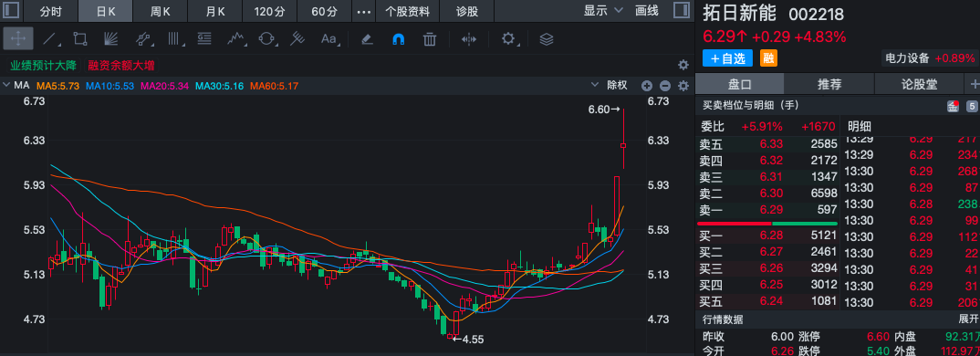Open 电力设备 sector link
The image size is (980, 356).
click(907, 58)
